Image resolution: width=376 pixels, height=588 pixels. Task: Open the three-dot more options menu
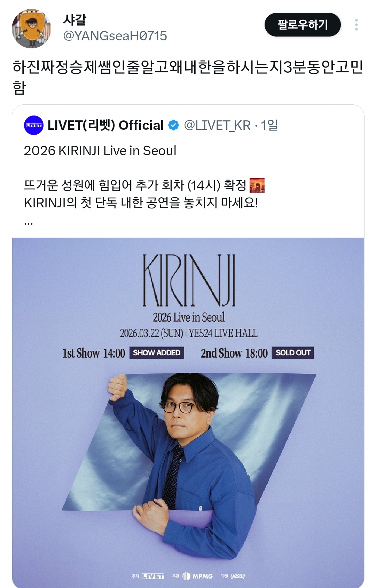(x=356, y=25)
